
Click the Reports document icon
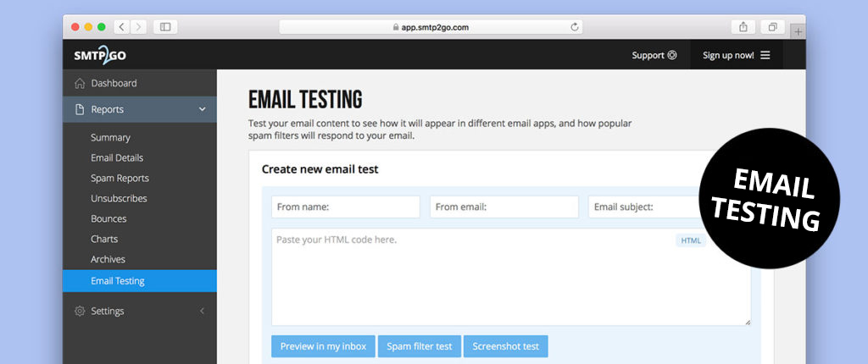click(80, 109)
